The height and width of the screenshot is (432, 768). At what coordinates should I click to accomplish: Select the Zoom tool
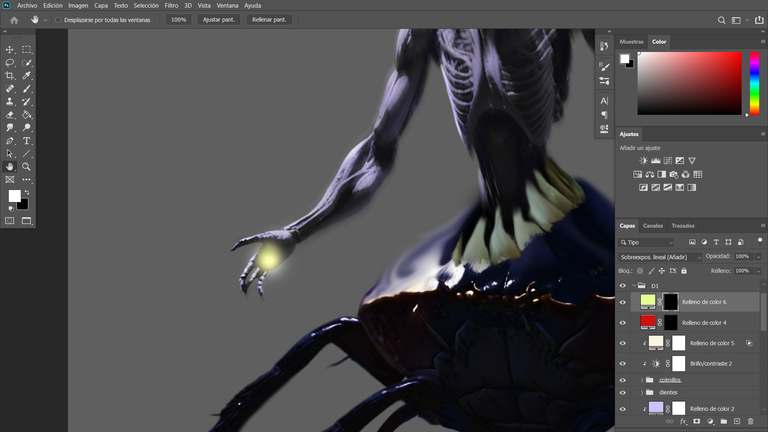[26, 167]
